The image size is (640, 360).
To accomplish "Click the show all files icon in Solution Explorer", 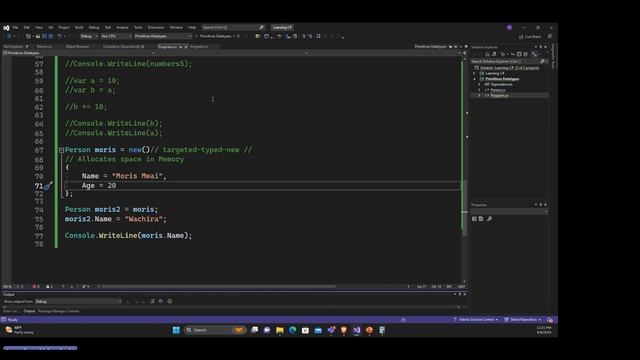I will [x=525, y=54].
